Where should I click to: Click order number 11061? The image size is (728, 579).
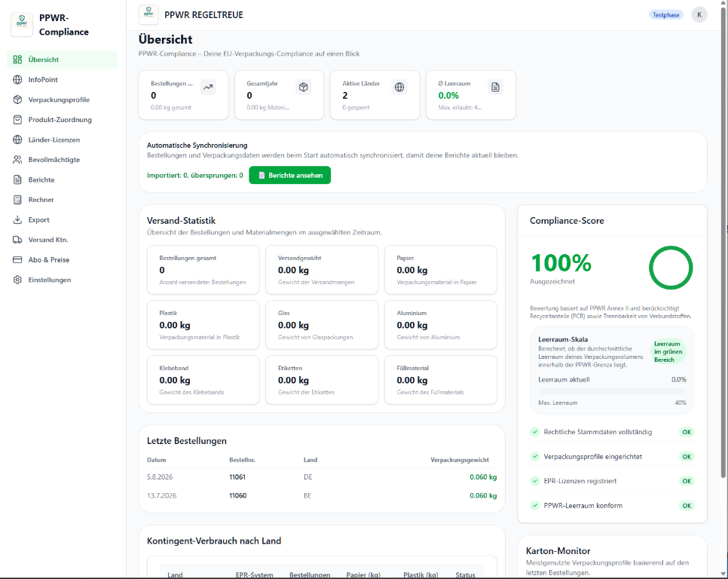237,477
